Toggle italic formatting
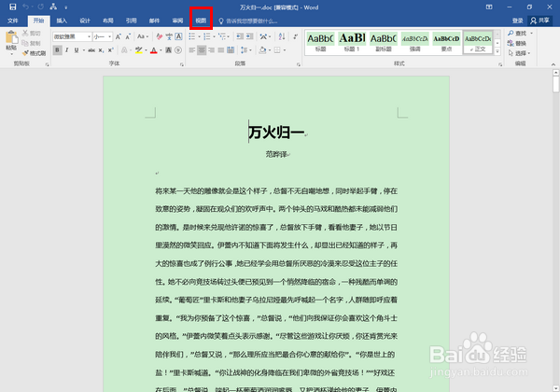This screenshot has width=560, height=392. (67, 50)
